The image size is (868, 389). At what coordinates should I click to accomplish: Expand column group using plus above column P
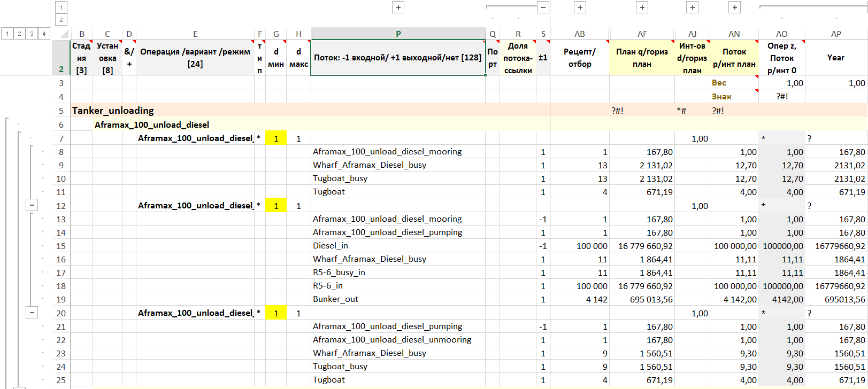pos(398,7)
